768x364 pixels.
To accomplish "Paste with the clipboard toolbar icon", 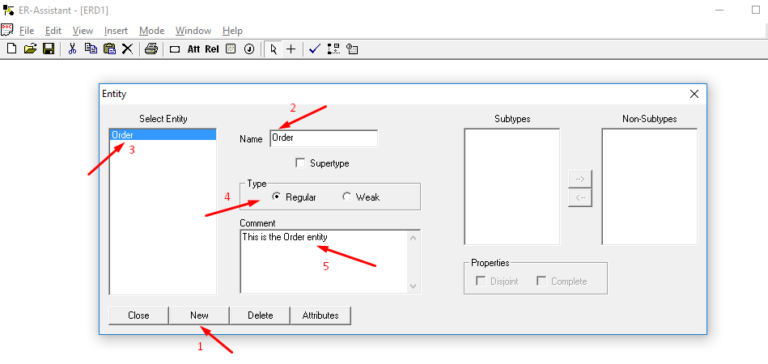I will 109,49.
